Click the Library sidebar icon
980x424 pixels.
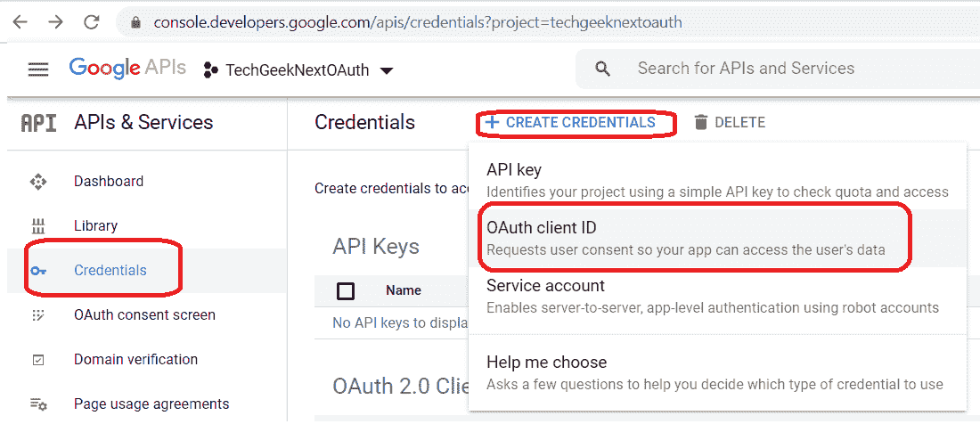point(38,225)
